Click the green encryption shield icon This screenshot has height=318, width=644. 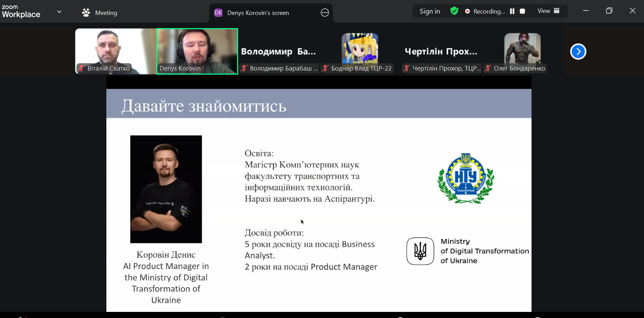(454, 11)
